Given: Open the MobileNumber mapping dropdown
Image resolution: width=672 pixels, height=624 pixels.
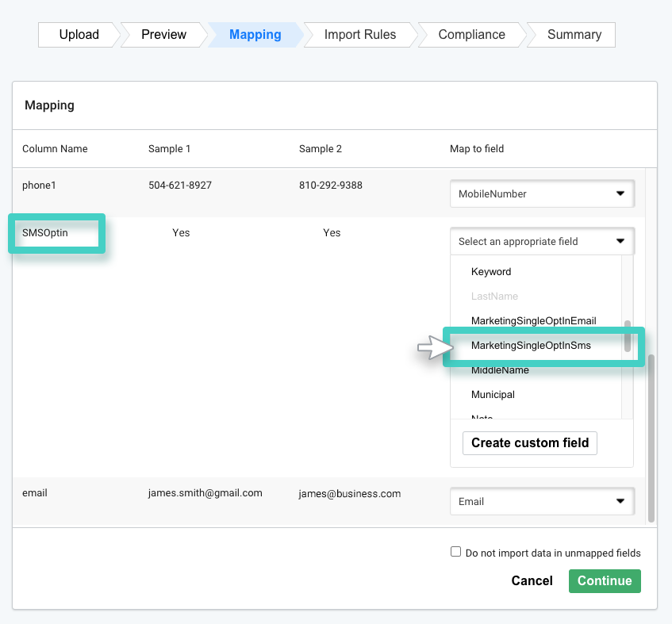Looking at the screenshot, I should pos(542,193).
